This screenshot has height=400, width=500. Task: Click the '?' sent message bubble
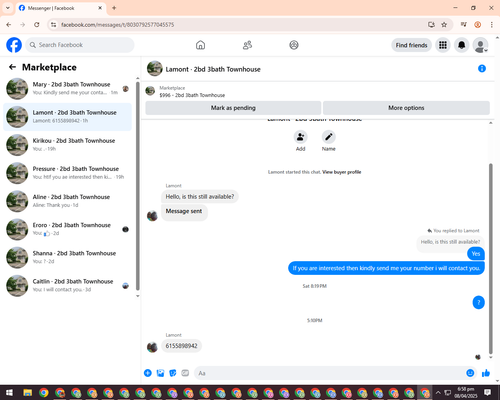[x=479, y=302]
